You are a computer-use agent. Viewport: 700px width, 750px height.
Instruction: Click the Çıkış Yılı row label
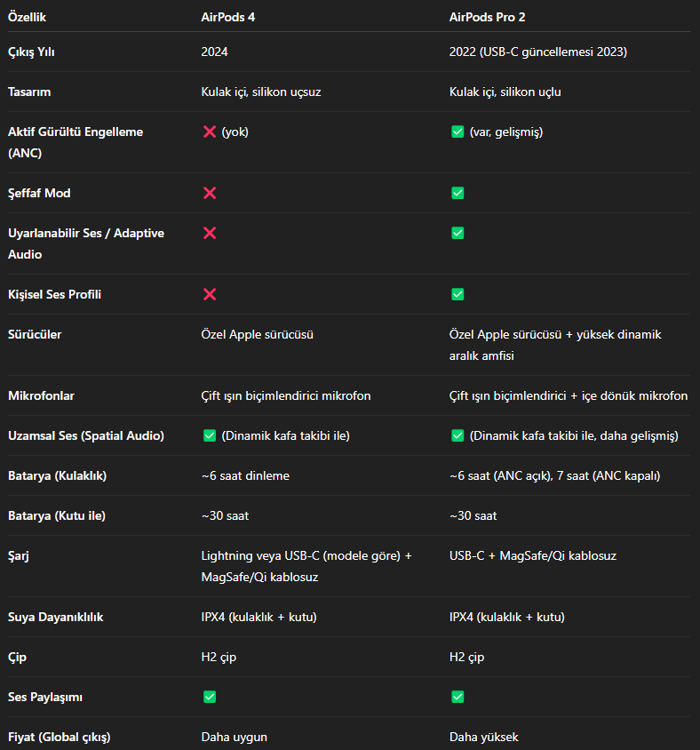click(31, 52)
